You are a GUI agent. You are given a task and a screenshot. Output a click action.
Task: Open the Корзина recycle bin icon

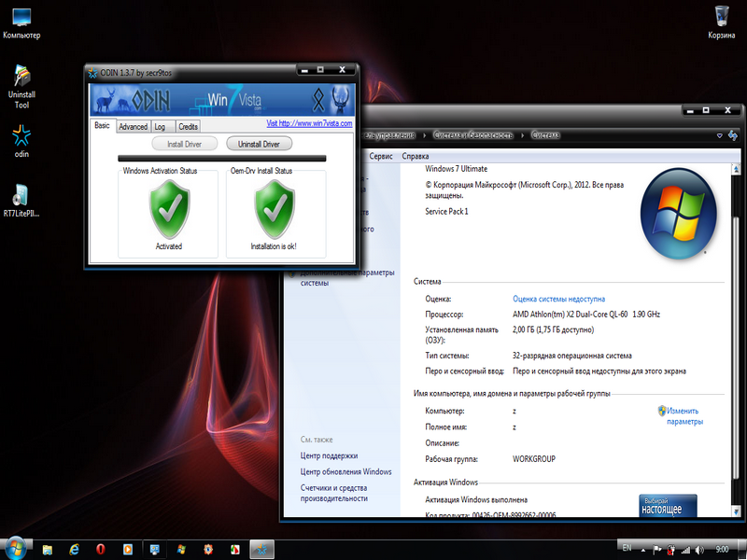(721, 22)
